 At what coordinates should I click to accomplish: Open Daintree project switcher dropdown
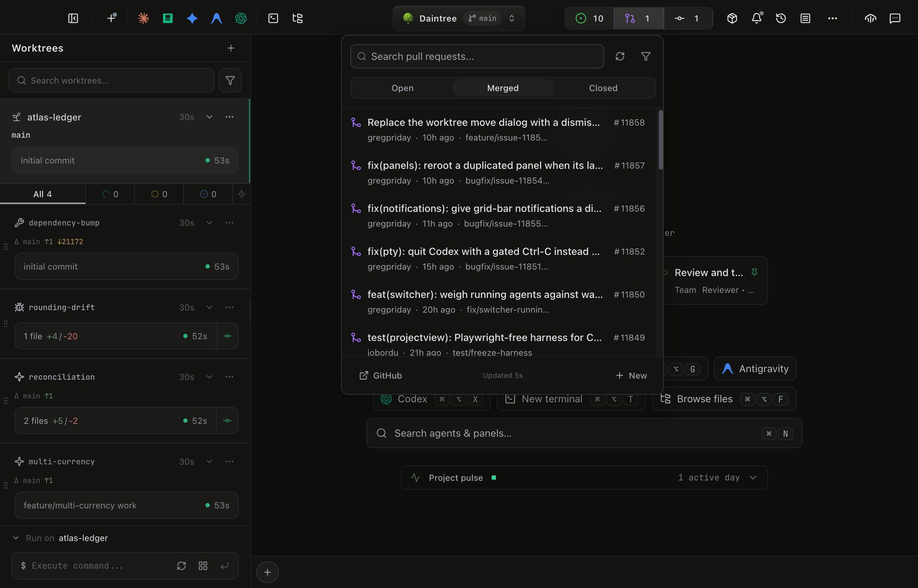pos(459,18)
